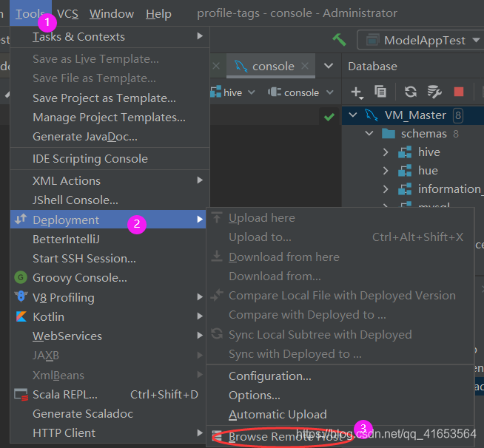
Task: Expand the hive schema node
Action: (386, 152)
